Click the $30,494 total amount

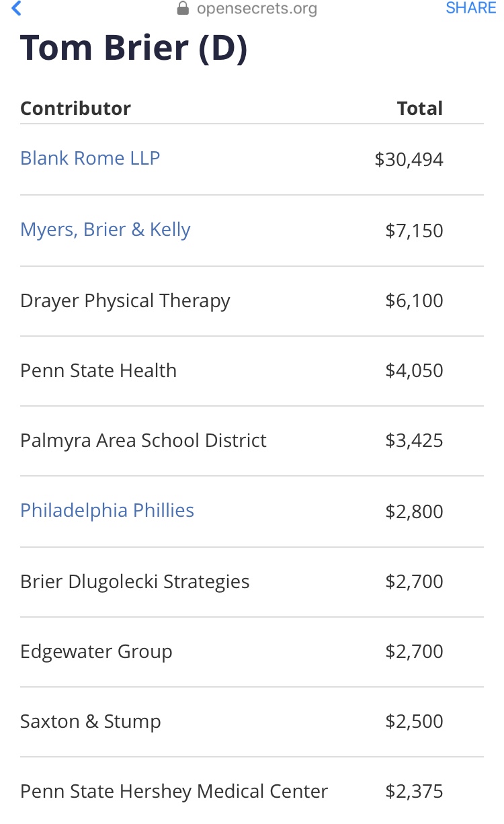pos(409,160)
